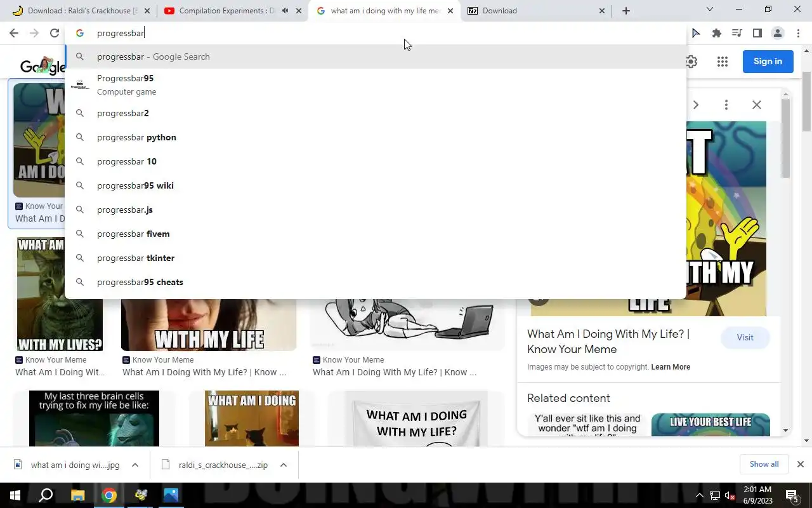Mute the Compilation Experiments tab audio
This screenshot has width=812, height=508.
coord(285,11)
